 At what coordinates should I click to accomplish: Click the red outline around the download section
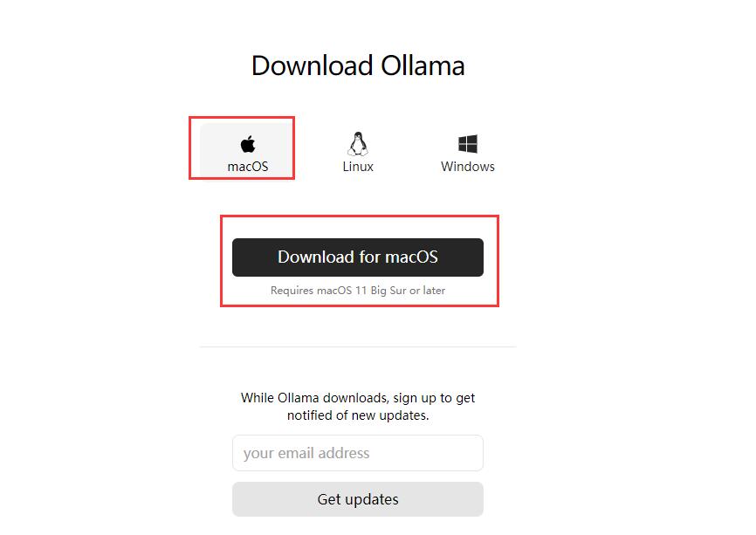coord(360,217)
